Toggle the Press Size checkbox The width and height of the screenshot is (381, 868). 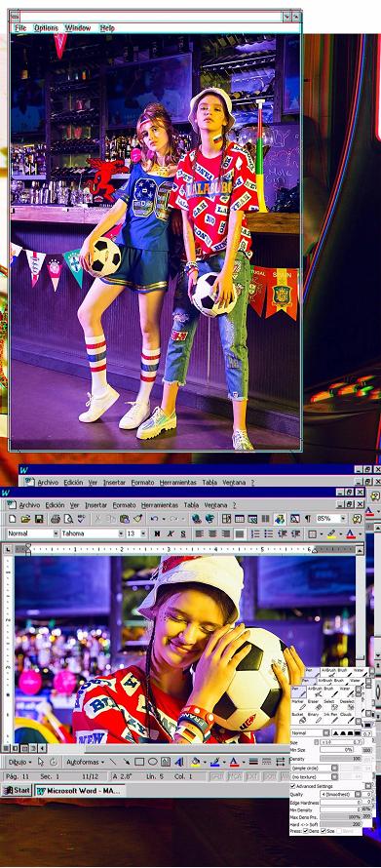(323, 831)
